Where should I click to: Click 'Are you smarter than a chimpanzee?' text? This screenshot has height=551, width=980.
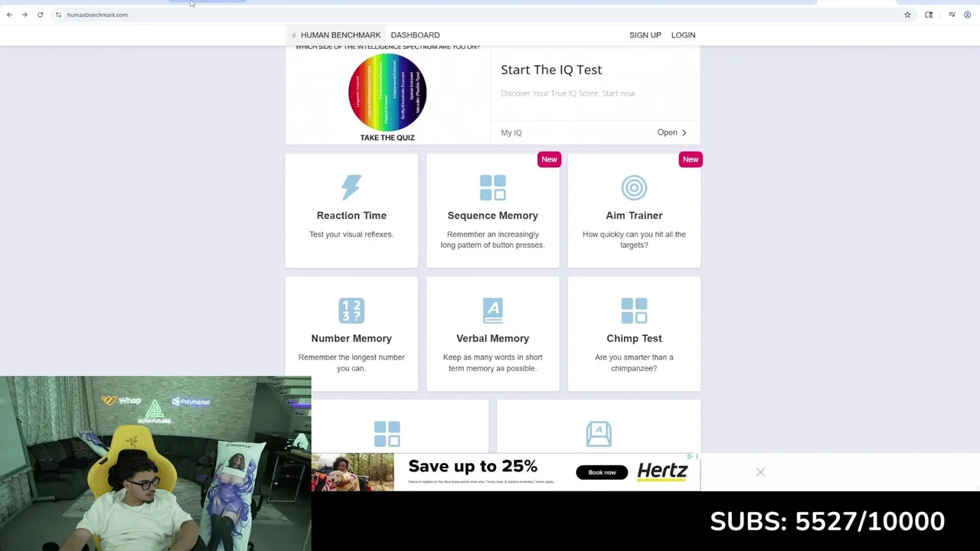click(x=634, y=363)
